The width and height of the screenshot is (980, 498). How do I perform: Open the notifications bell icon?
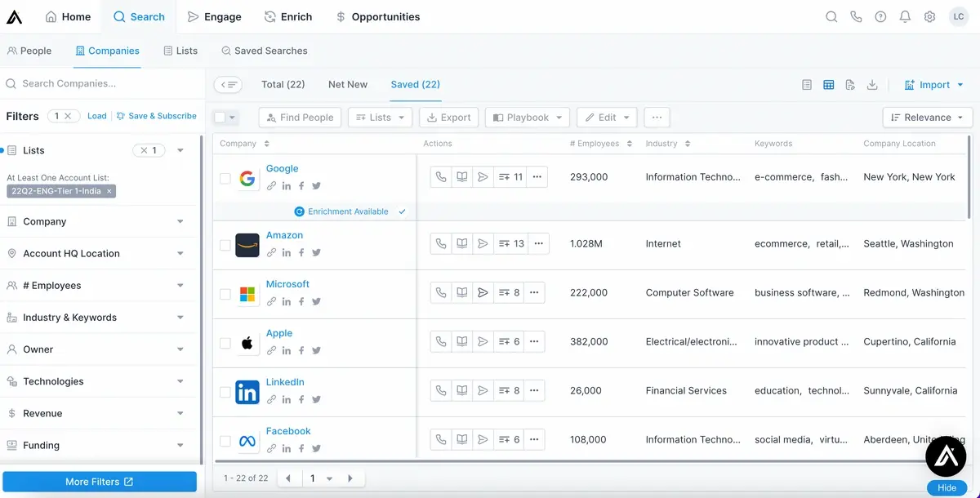(x=905, y=17)
